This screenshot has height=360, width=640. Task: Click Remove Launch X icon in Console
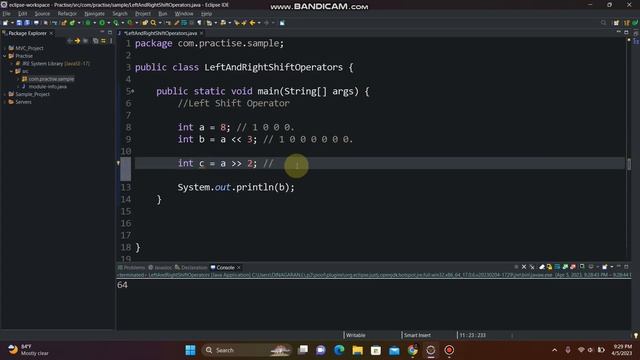[524, 267]
